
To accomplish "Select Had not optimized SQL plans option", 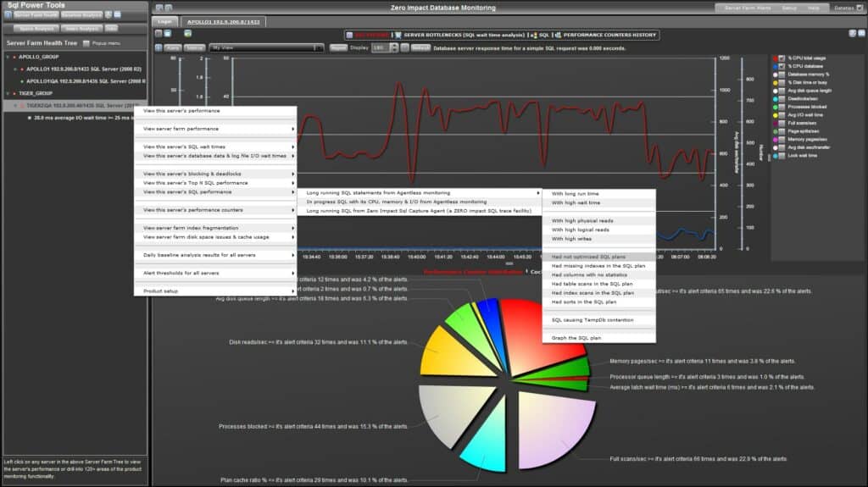I will [599, 257].
